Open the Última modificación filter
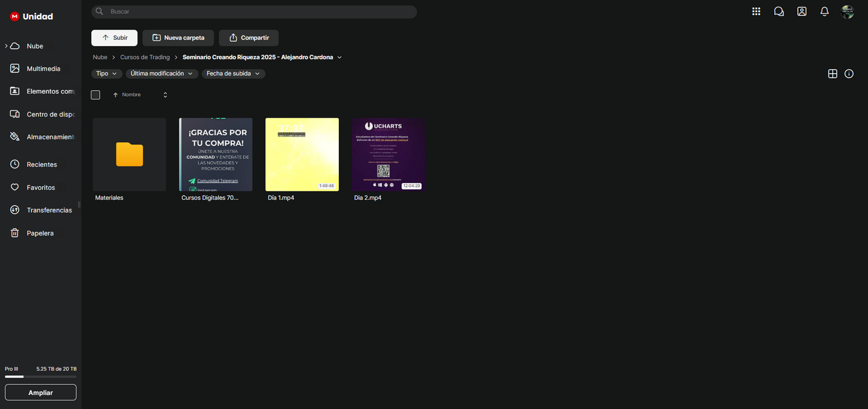The height and width of the screenshot is (409, 868). coord(162,74)
